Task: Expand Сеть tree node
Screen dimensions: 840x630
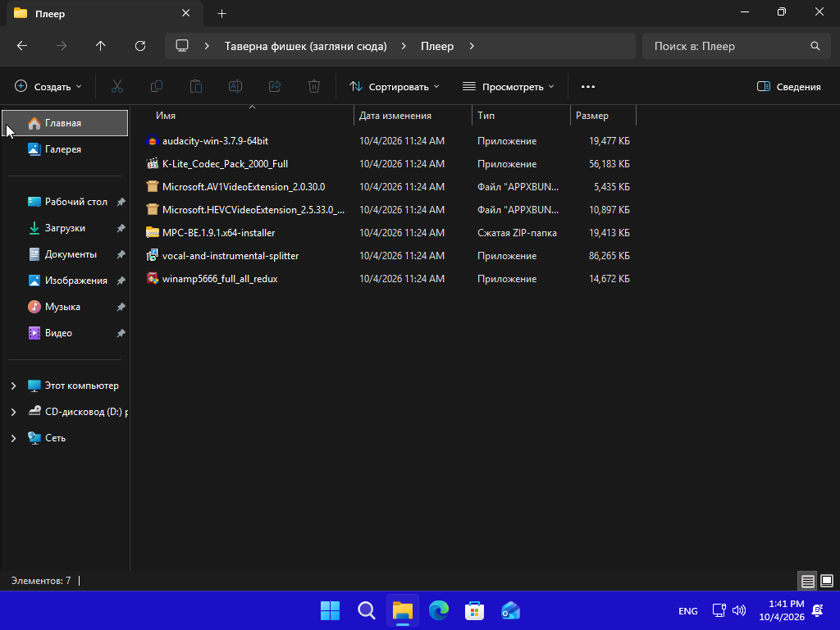Action: (13, 438)
